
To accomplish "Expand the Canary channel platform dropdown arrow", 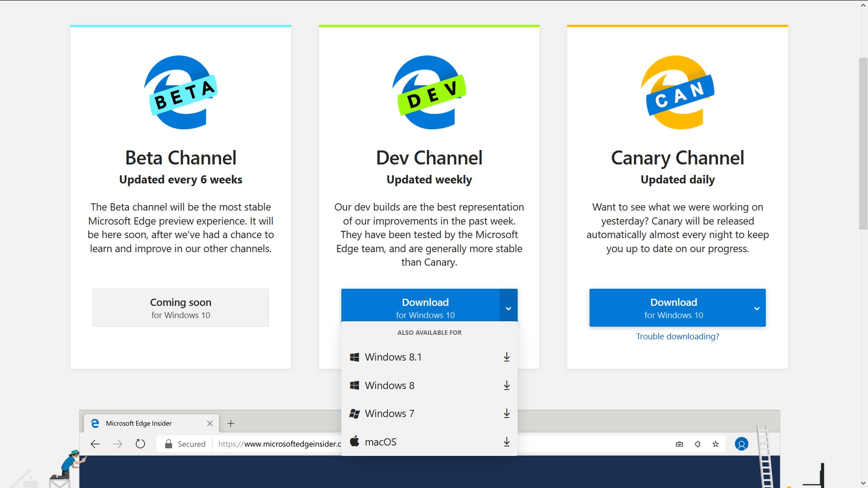I will [757, 308].
